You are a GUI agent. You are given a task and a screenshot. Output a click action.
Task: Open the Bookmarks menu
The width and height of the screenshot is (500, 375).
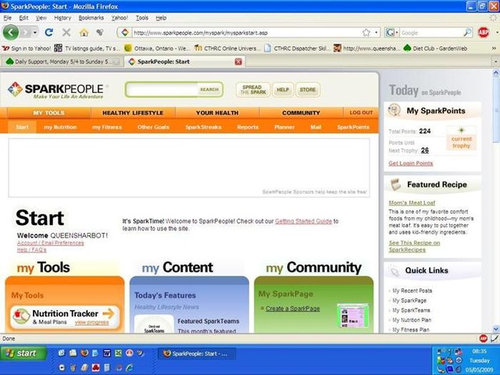91,18
